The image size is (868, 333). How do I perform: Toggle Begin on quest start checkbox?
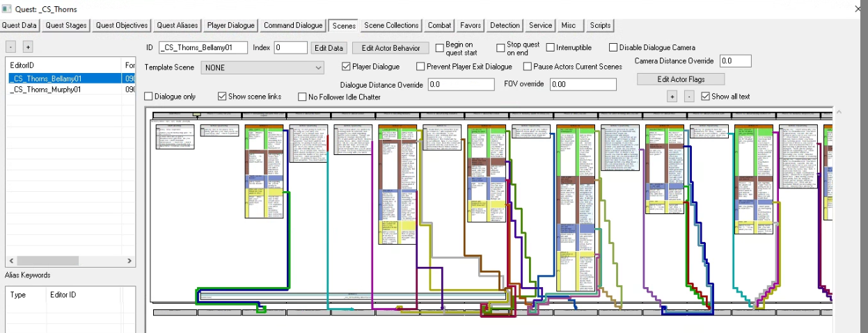click(440, 48)
